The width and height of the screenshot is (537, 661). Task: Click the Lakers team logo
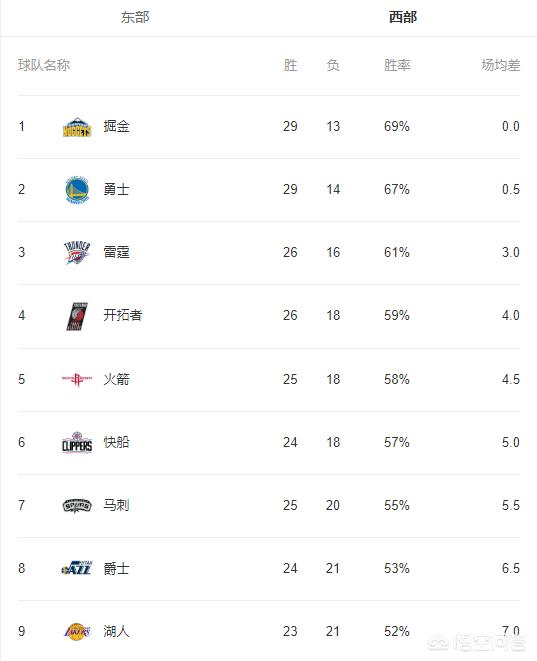coord(77,631)
